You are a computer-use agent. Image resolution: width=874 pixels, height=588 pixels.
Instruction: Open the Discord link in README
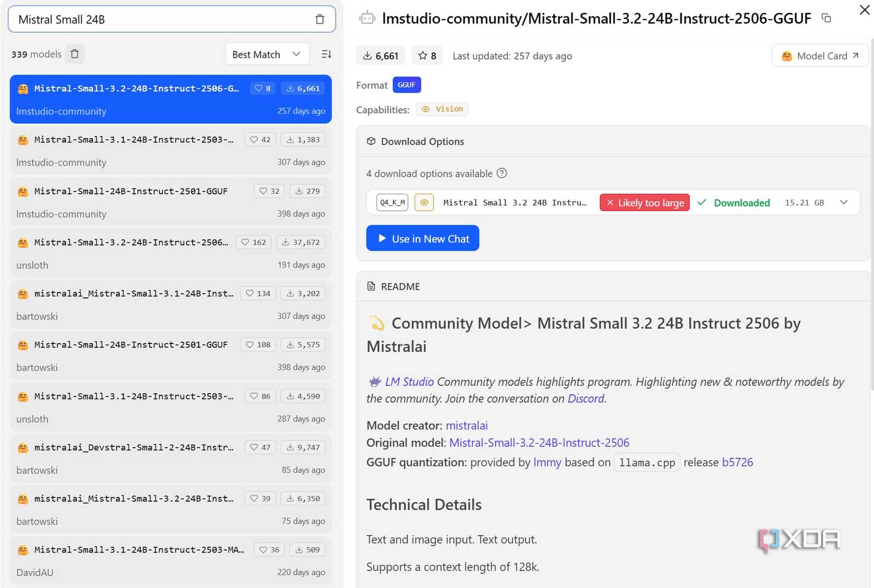[586, 399]
